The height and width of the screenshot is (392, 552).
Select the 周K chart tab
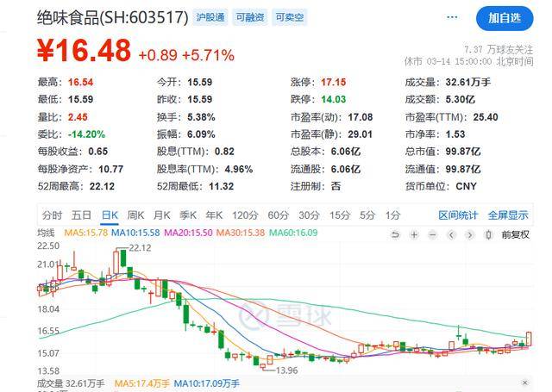(135, 215)
